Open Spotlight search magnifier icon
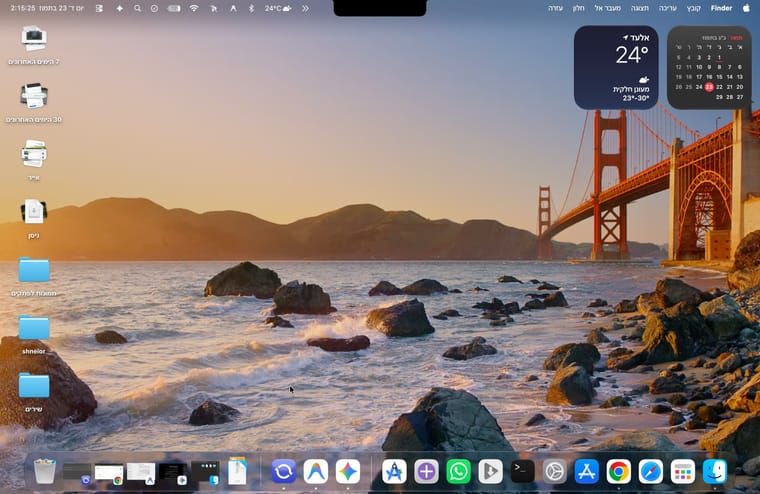The image size is (760, 494). 138,8
